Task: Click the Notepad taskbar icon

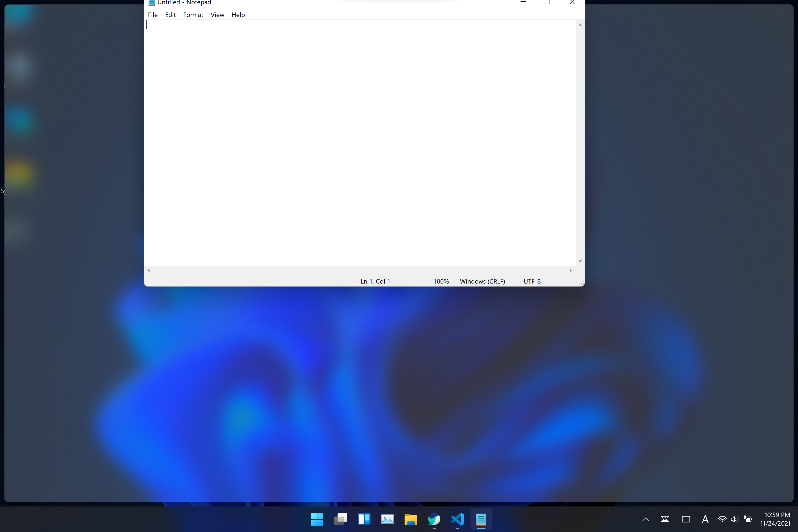Action: 481,519
